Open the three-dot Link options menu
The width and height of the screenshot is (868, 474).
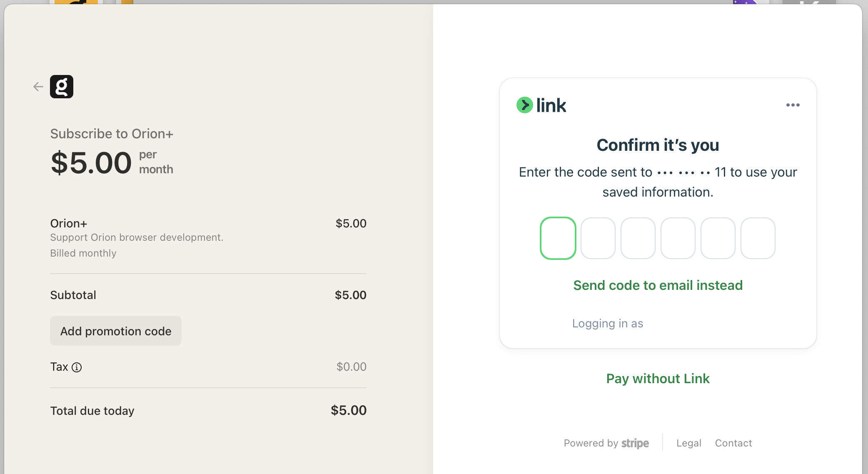tap(793, 105)
